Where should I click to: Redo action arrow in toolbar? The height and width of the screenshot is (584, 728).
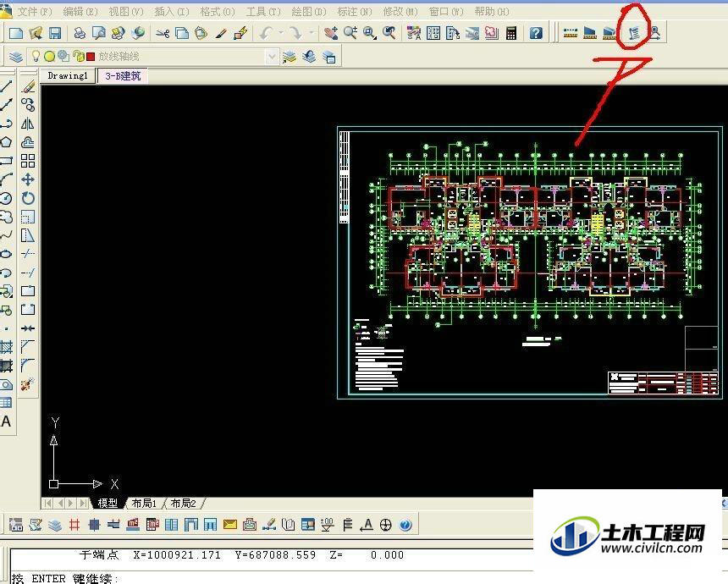(x=295, y=32)
